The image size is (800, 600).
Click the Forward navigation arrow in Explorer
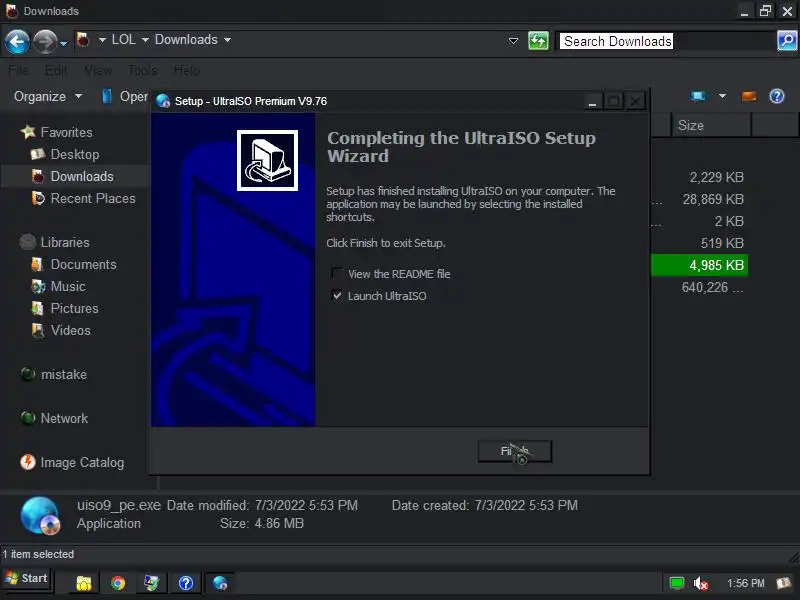coord(45,41)
